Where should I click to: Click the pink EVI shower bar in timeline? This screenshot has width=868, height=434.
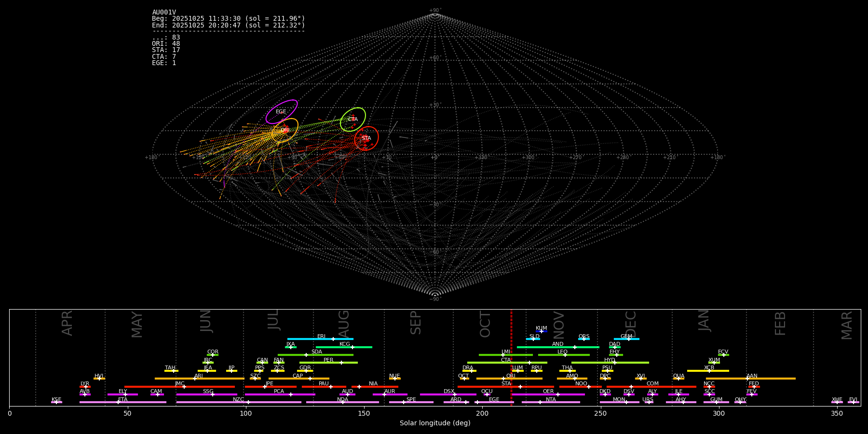(854, 402)
